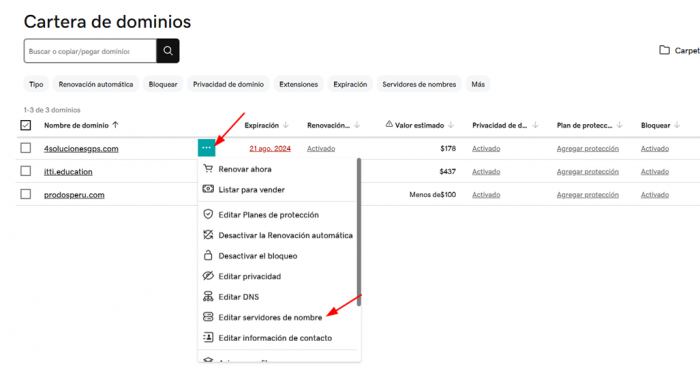Open the Expiración filter chip

coord(350,84)
